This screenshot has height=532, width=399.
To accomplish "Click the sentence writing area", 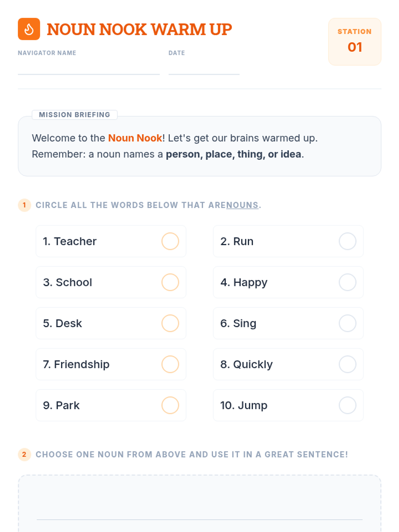I will [x=199, y=503].
